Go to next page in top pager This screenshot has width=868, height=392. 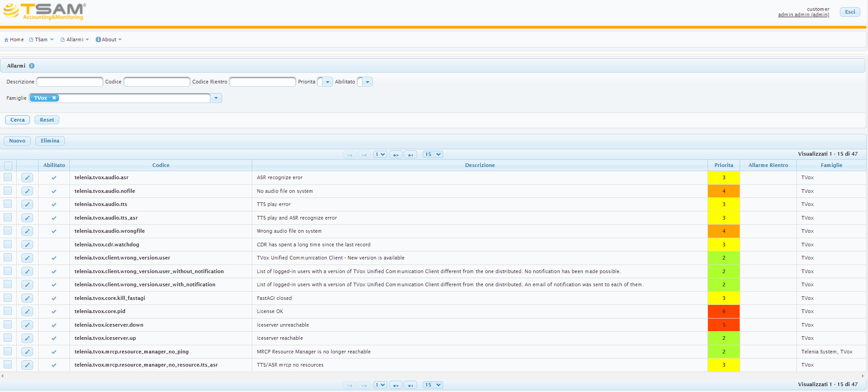click(396, 155)
